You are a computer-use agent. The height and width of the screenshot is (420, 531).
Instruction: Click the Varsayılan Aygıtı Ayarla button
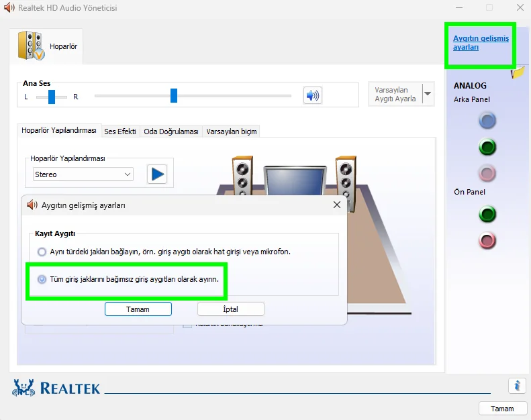[x=395, y=94]
